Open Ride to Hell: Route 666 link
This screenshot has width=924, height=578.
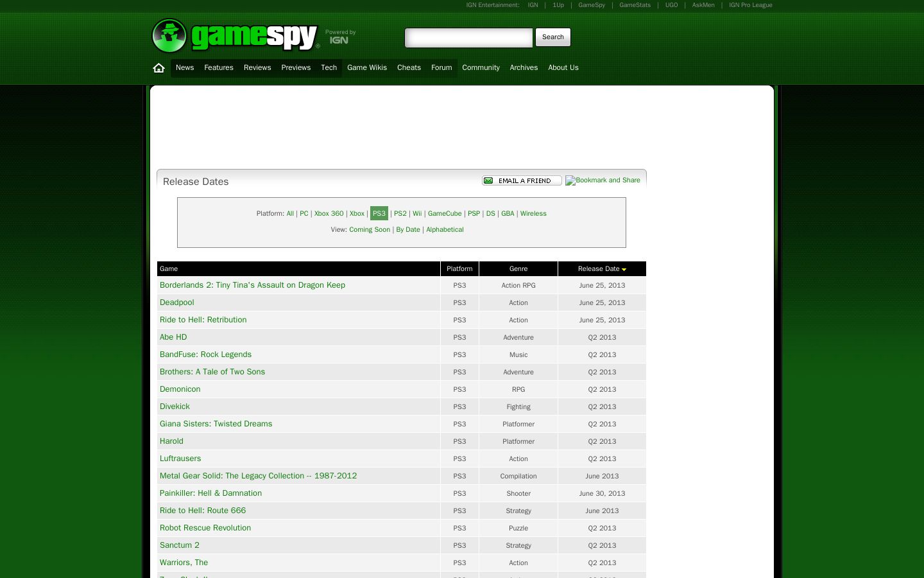point(203,511)
